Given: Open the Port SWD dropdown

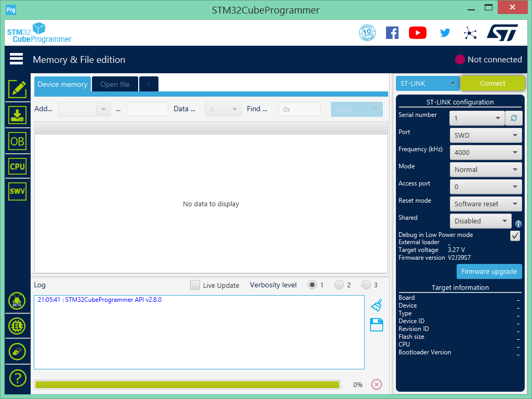Looking at the screenshot, I should (x=486, y=135).
